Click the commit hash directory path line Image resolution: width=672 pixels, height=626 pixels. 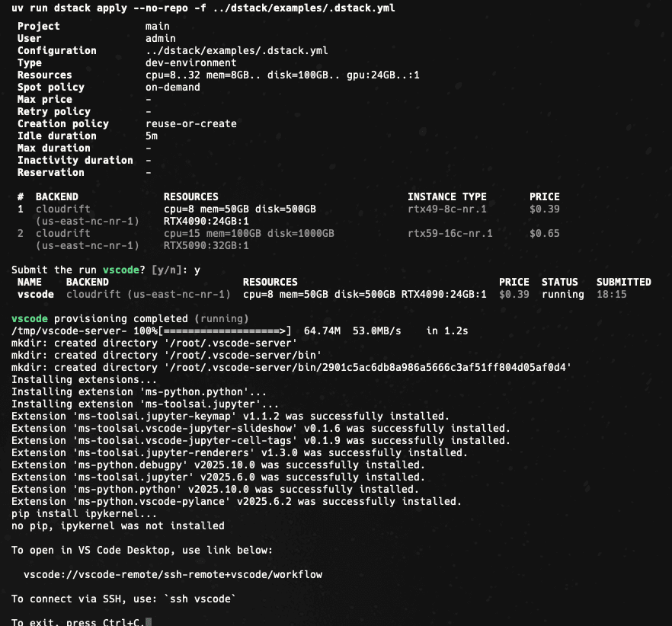pos(291,367)
